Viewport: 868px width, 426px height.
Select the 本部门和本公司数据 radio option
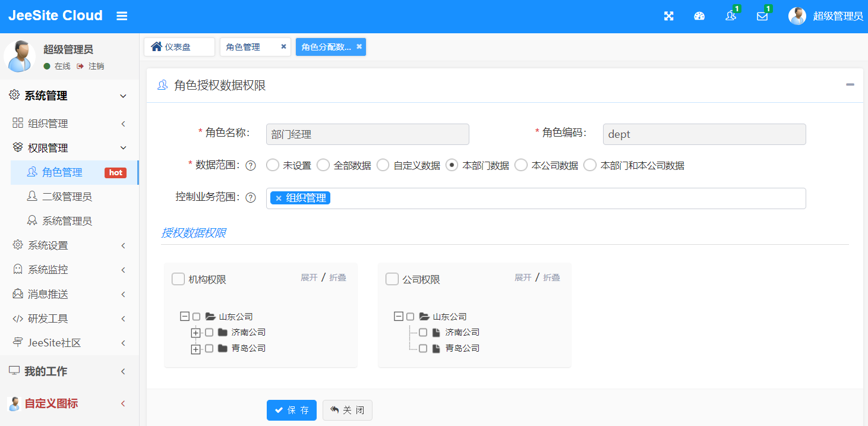(x=590, y=165)
